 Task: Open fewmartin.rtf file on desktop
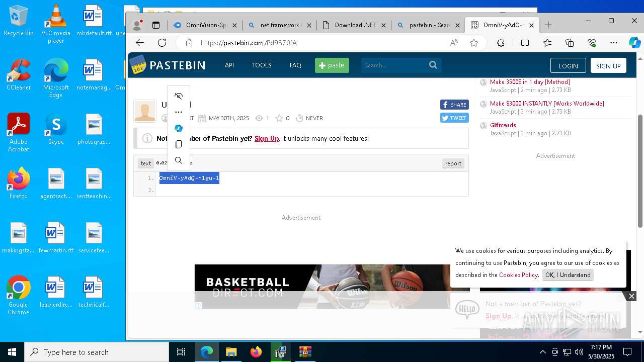tap(56, 237)
